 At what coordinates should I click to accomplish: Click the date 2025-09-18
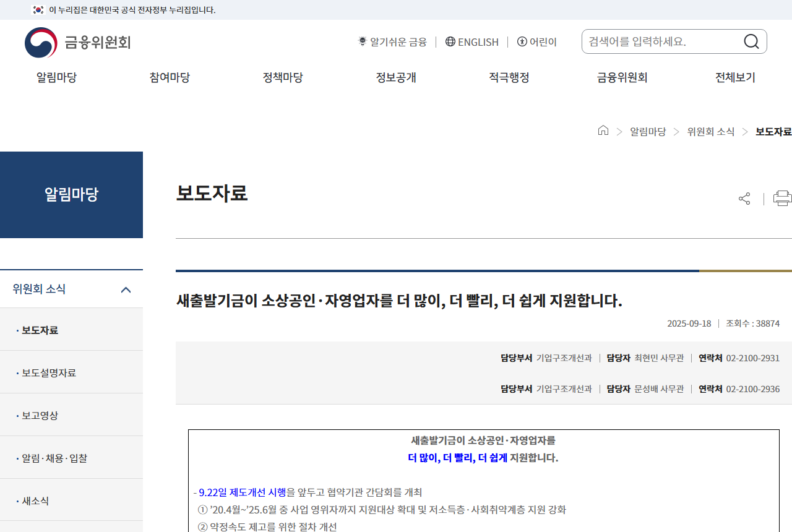[x=689, y=324]
